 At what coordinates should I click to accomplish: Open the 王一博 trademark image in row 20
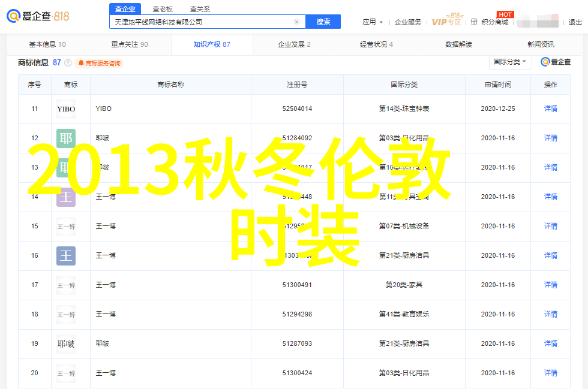click(66, 373)
